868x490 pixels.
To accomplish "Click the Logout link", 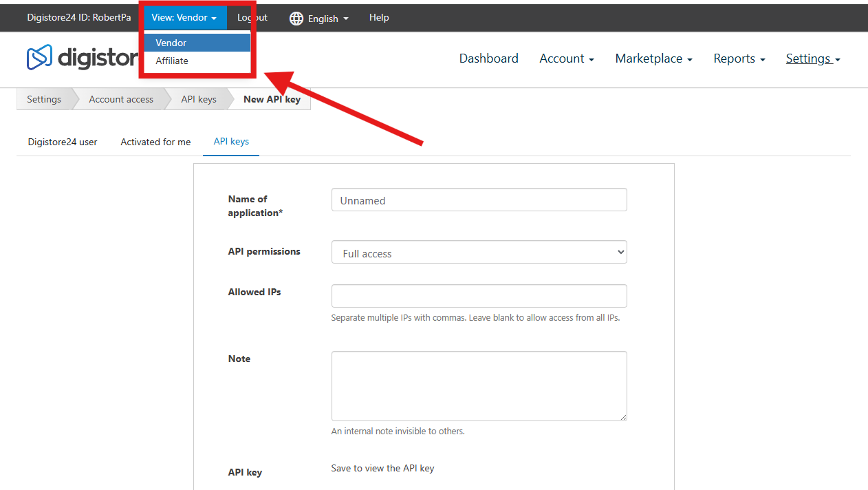I will pos(252,18).
